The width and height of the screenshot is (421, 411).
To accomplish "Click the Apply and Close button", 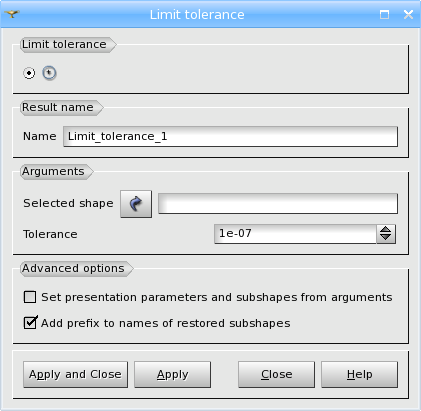I will click(x=75, y=374).
